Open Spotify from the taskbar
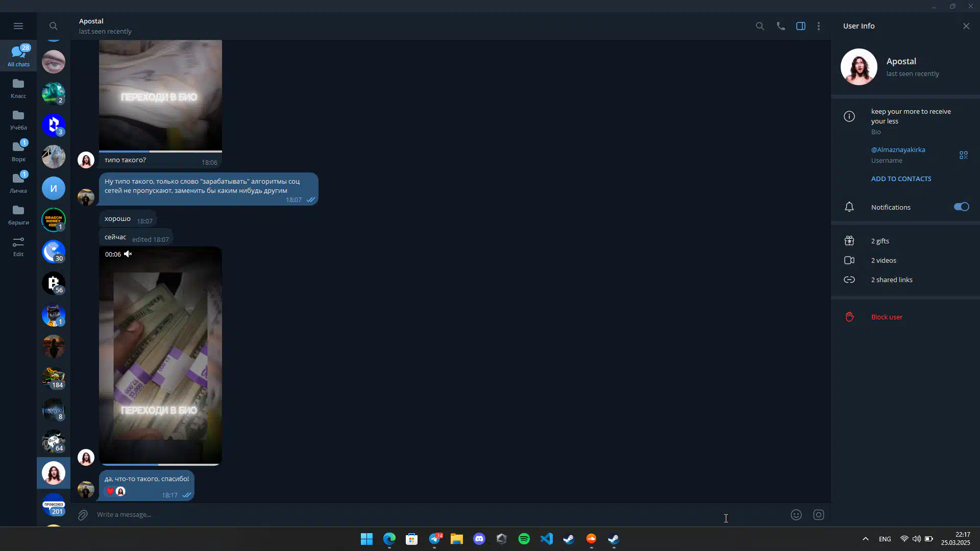This screenshot has width=980, height=551. tap(524, 539)
